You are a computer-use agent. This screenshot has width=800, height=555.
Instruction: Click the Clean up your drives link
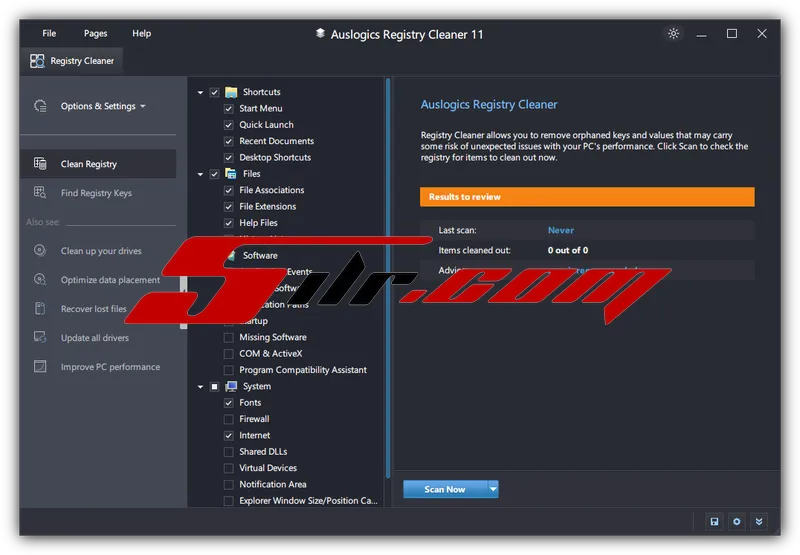[x=101, y=251]
